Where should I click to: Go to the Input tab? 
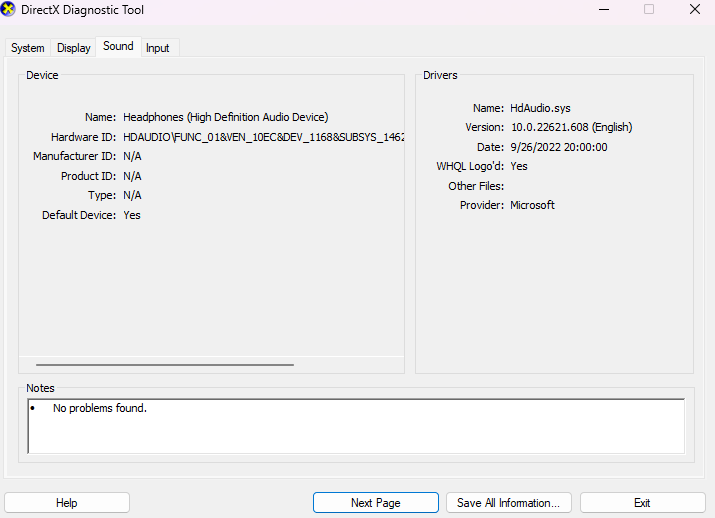tap(158, 48)
